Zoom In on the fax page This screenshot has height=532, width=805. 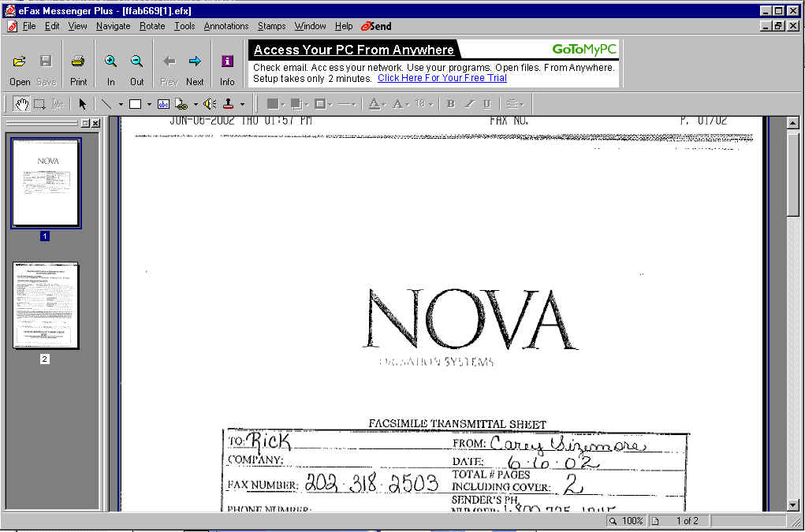[110, 70]
